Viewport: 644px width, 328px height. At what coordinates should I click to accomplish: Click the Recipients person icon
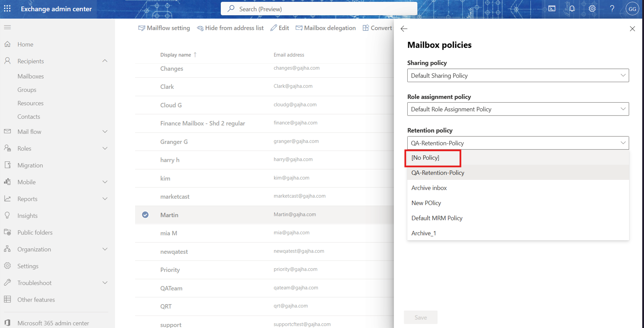click(7, 61)
